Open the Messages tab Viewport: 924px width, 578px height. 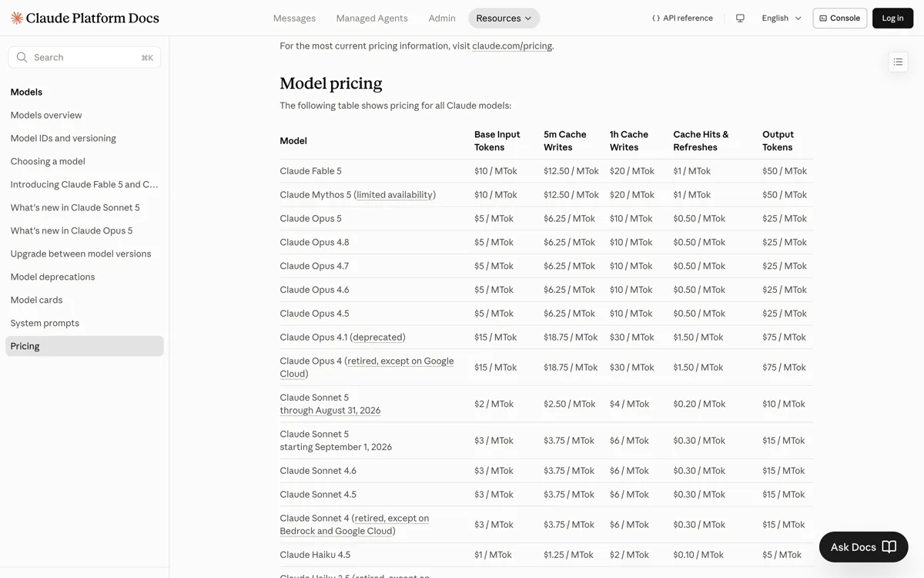(x=294, y=18)
